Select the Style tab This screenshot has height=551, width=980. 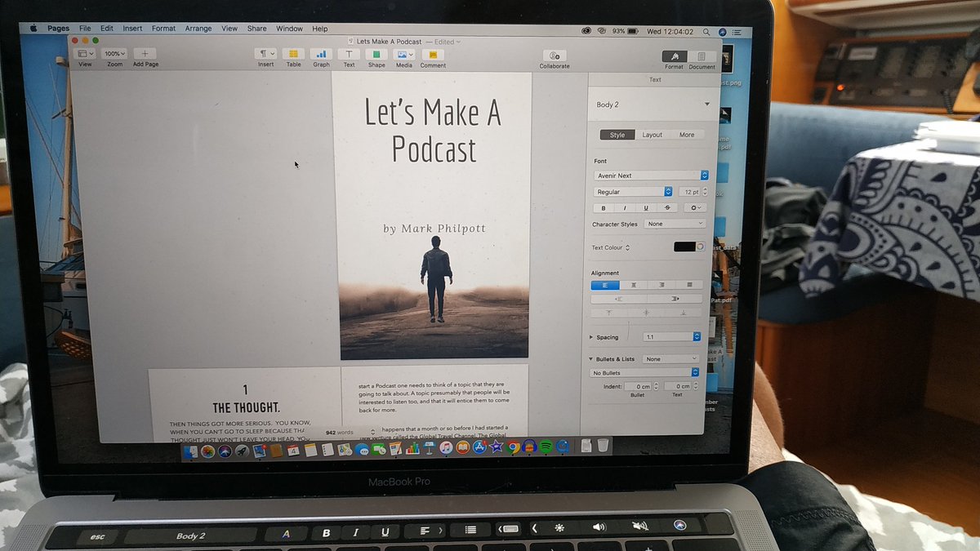point(617,135)
